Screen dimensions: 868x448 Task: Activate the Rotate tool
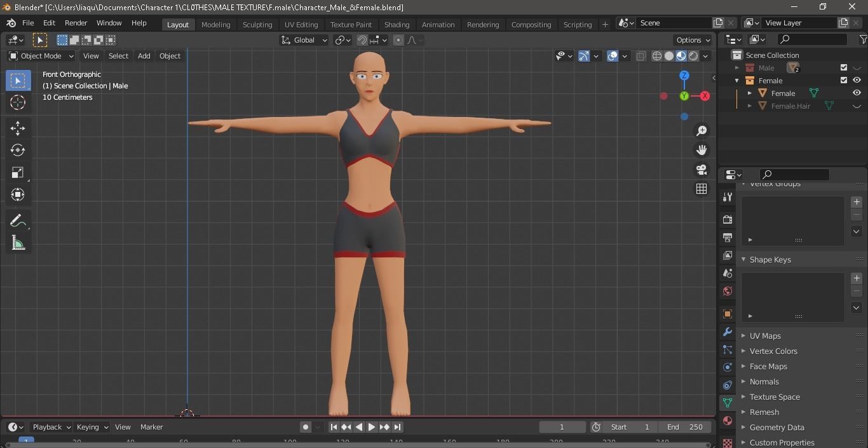[18, 151]
